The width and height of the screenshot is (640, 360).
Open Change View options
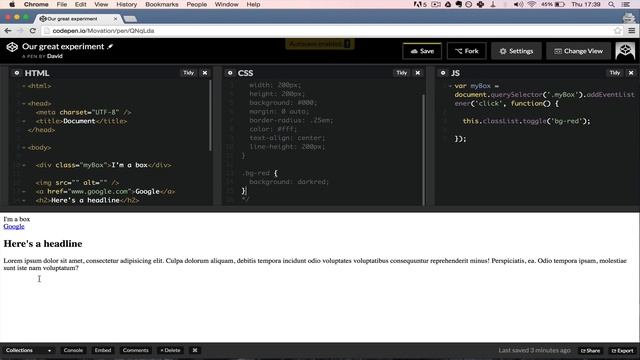point(578,51)
